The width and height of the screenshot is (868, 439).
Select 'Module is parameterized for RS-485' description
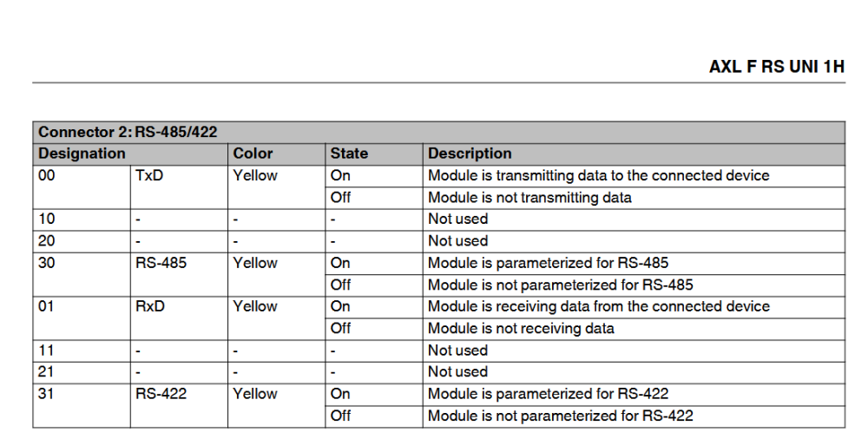pyautogui.click(x=548, y=263)
